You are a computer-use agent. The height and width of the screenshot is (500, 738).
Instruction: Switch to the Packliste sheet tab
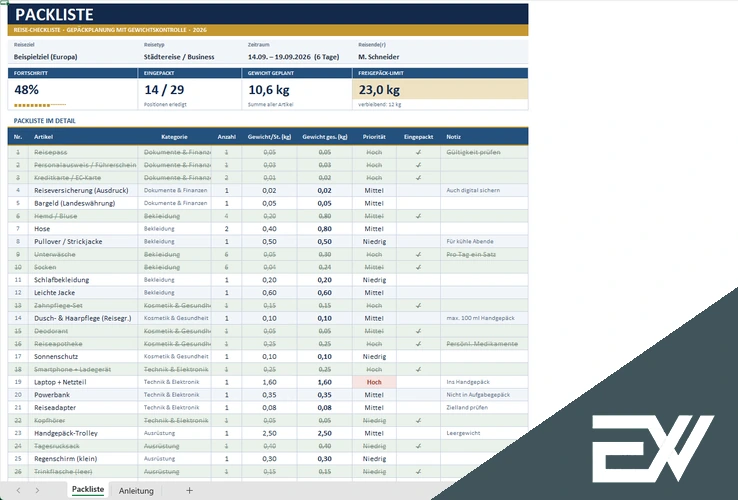(88, 489)
